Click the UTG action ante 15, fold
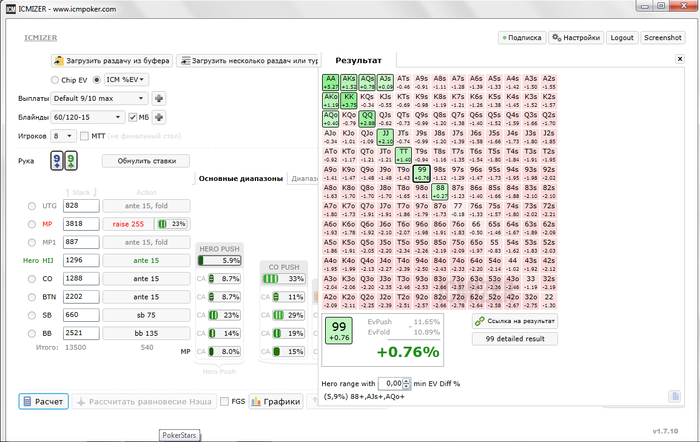700x442 pixels. pos(146,206)
